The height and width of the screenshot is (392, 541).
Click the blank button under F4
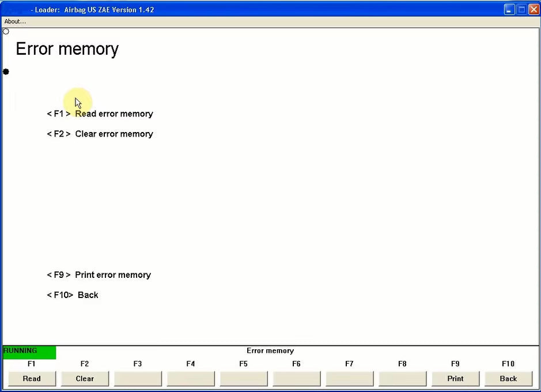point(191,379)
